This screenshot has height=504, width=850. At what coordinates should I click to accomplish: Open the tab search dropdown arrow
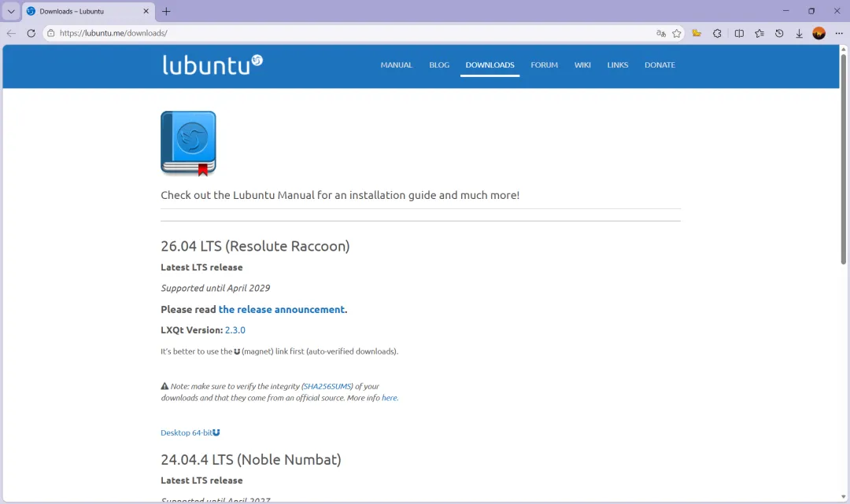coord(11,11)
